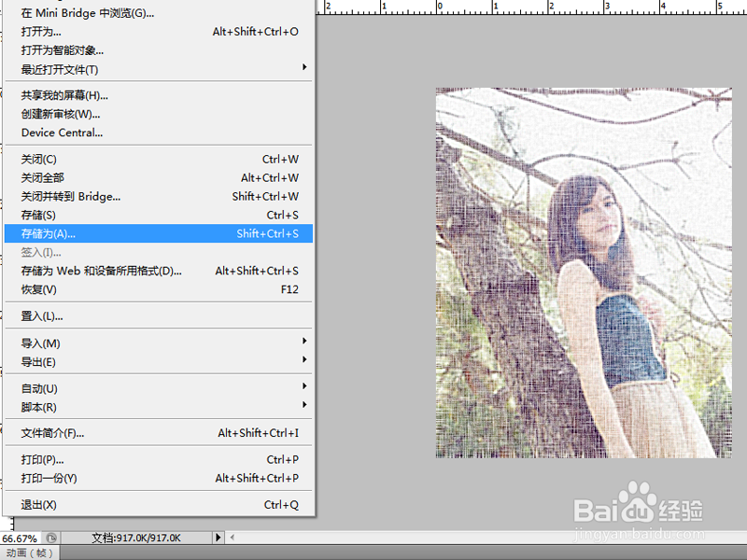Click the horizontal ruler above the canvas
747x560 pixels.
tap(531, 7)
